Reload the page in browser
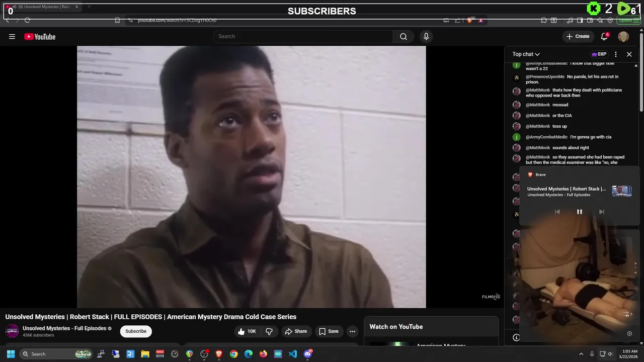This screenshot has height=362, width=644. [x=27, y=20]
